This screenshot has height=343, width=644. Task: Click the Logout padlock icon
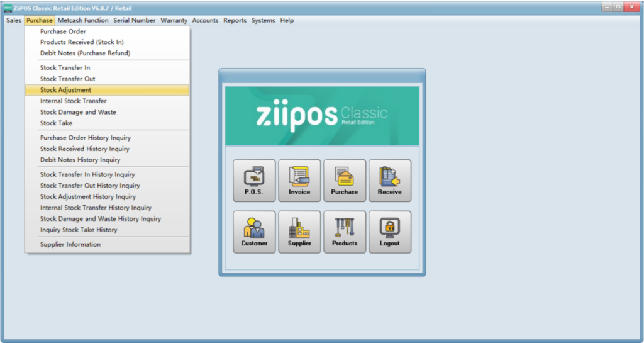390,232
